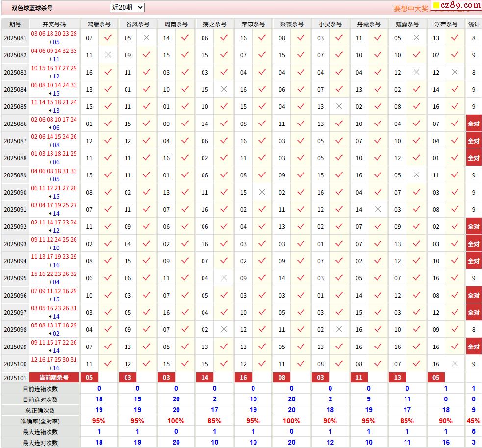
Task: Click the X mark for 荡之杀号 in row 2025095
Action: (224, 278)
